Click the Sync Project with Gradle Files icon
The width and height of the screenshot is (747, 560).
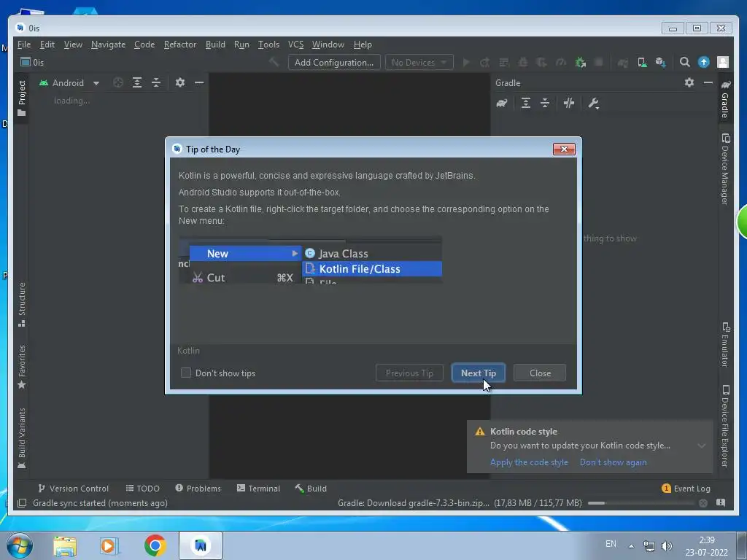[623, 63]
